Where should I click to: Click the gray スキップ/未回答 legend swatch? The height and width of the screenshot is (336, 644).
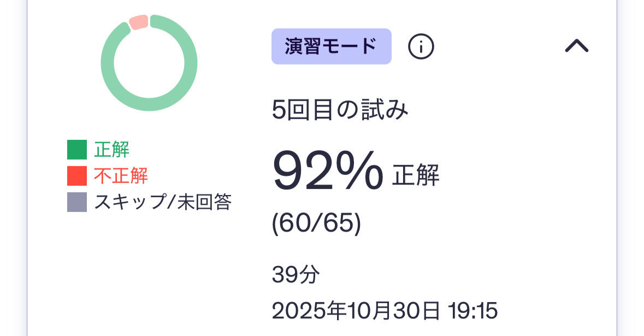pyautogui.click(x=77, y=202)
